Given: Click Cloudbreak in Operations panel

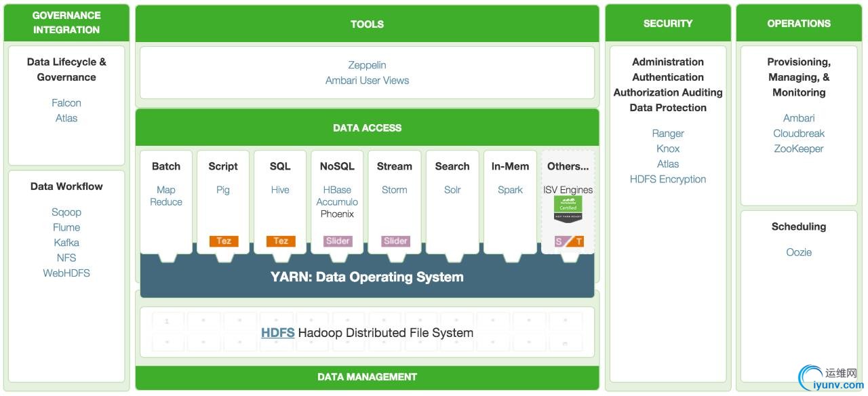Looking at the screenshot, I should (799, 134).
